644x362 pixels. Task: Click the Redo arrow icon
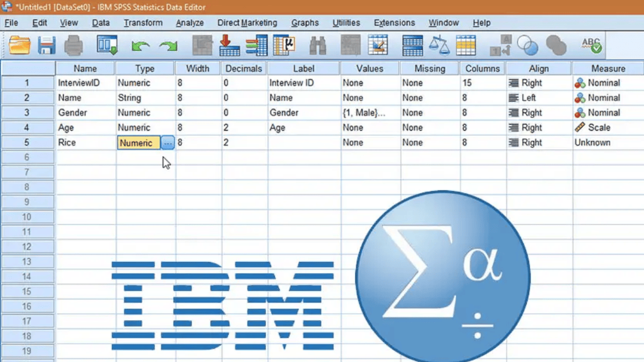coord(169,47)
